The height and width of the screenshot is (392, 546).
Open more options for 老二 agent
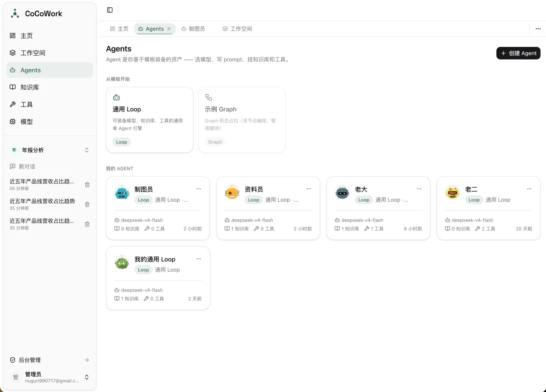pos(529,189)
